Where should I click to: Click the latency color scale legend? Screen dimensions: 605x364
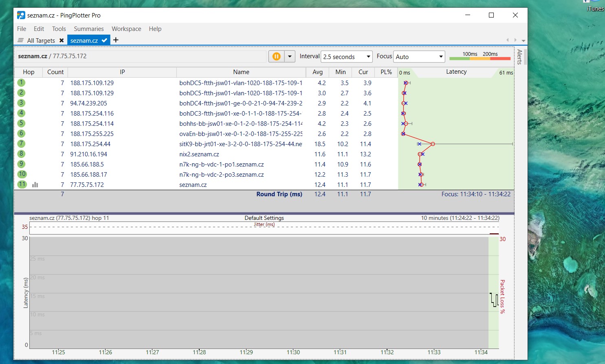[480, 57]
